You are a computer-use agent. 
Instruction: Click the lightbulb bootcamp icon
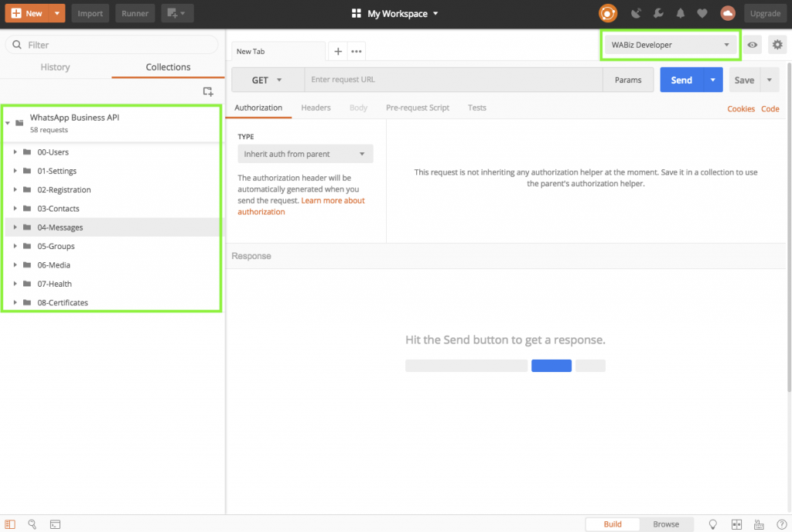(x=712, y=524)
